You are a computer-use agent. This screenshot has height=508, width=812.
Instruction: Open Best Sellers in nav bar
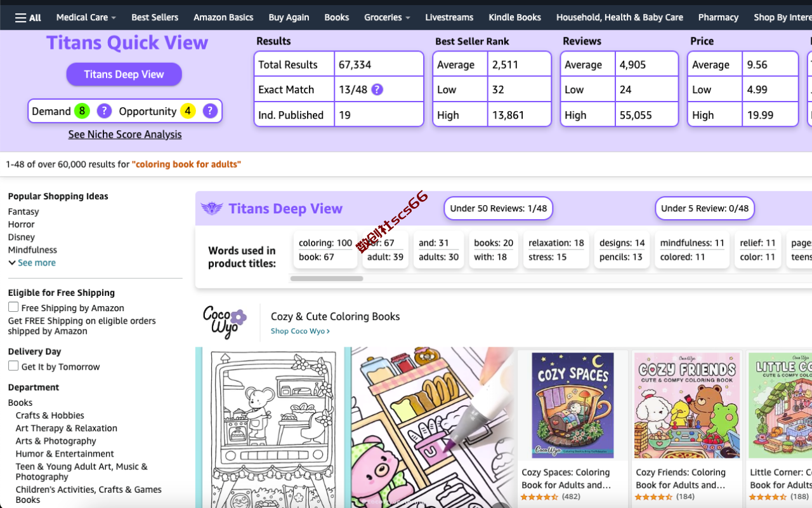coord(155,17)
